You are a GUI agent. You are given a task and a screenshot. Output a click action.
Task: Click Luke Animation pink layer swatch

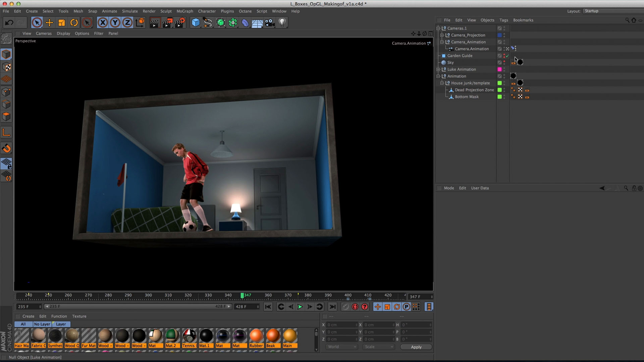[499, 69]
